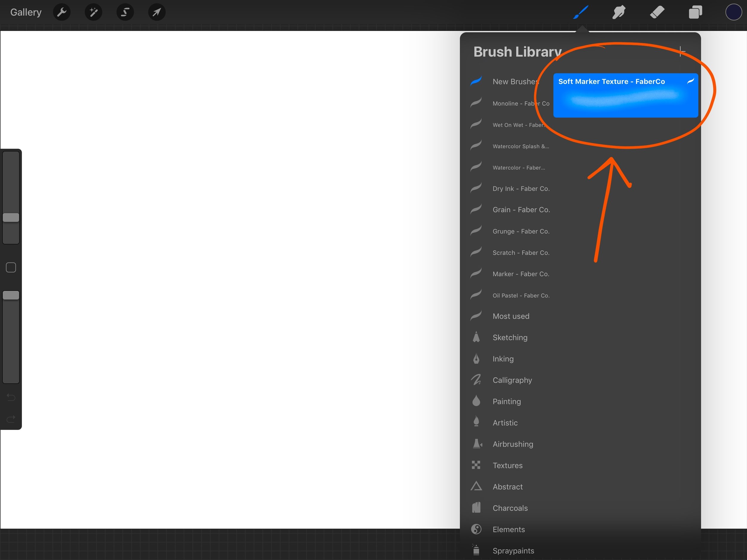This screenshot has width=747, height=560.
Task: Toggle the square modify button in sidebar
Action: click(11, 267)
